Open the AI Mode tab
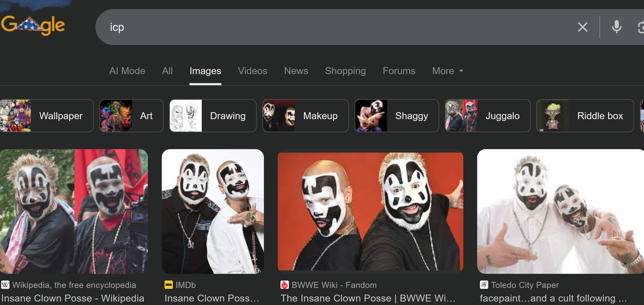This screenshot has width=644, height=305. pyautogui.click(x=127, y=71)
